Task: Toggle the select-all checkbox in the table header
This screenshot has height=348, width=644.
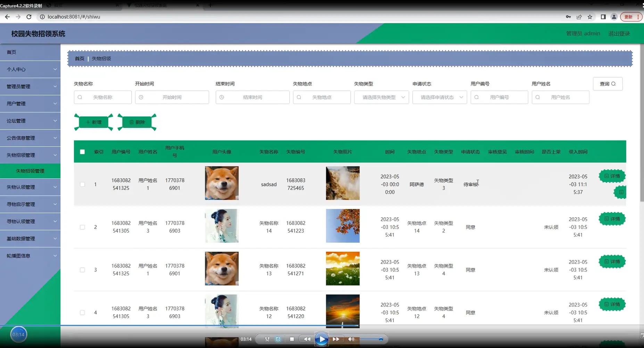Action: pos(82,152)
